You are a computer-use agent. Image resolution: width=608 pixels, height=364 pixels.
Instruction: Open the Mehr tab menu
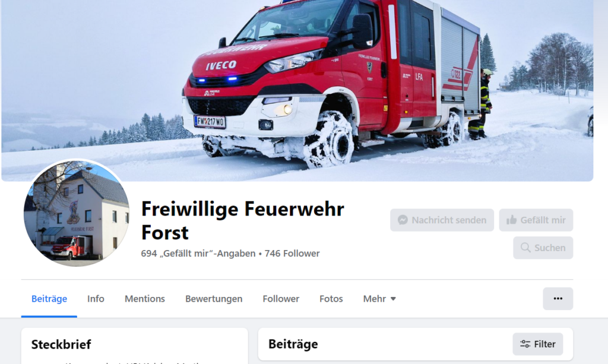coord(379,299)
